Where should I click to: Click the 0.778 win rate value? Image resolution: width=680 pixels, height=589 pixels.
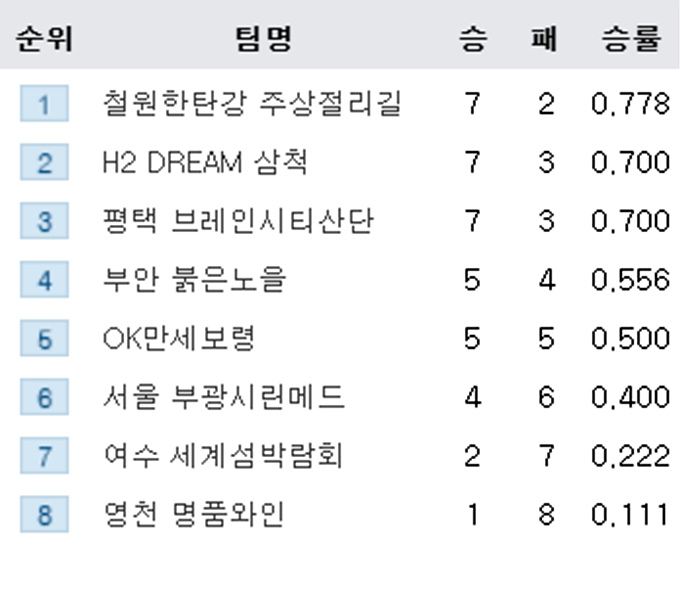tap(631, 104)
